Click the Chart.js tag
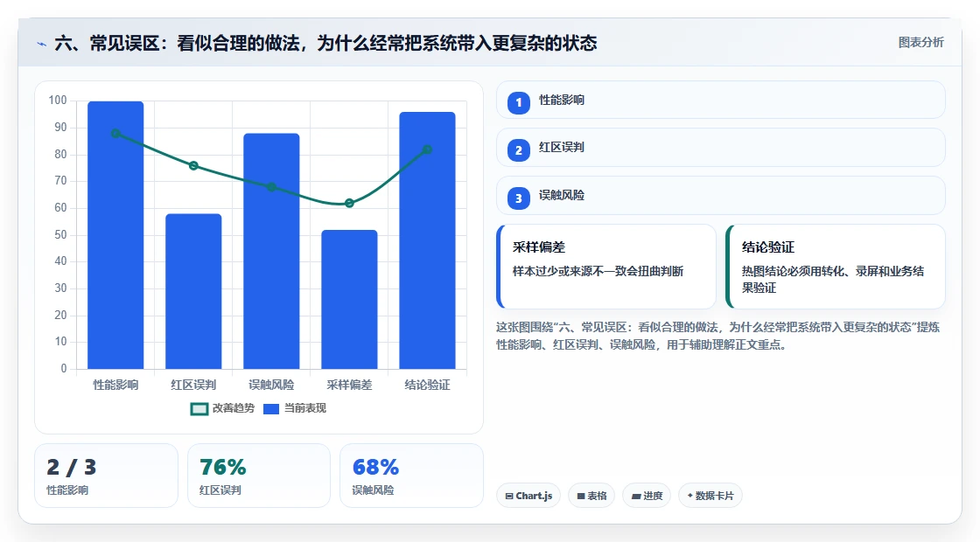Viewport: 980px width, 542px height. (x=528, y=496)
